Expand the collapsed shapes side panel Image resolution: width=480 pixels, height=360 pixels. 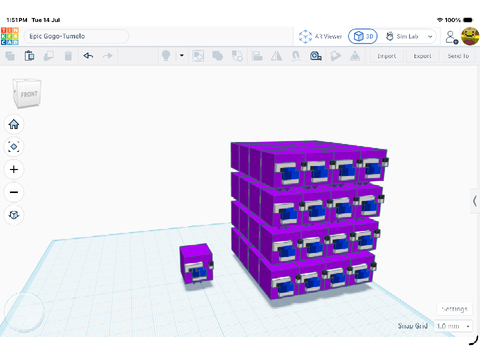(475, 201)
